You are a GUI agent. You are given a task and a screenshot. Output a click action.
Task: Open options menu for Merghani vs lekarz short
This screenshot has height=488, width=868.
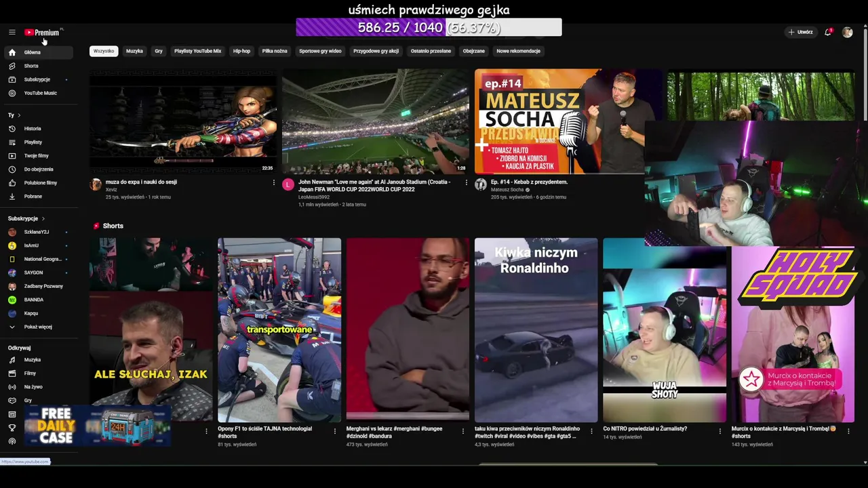(x=463, y=430)
